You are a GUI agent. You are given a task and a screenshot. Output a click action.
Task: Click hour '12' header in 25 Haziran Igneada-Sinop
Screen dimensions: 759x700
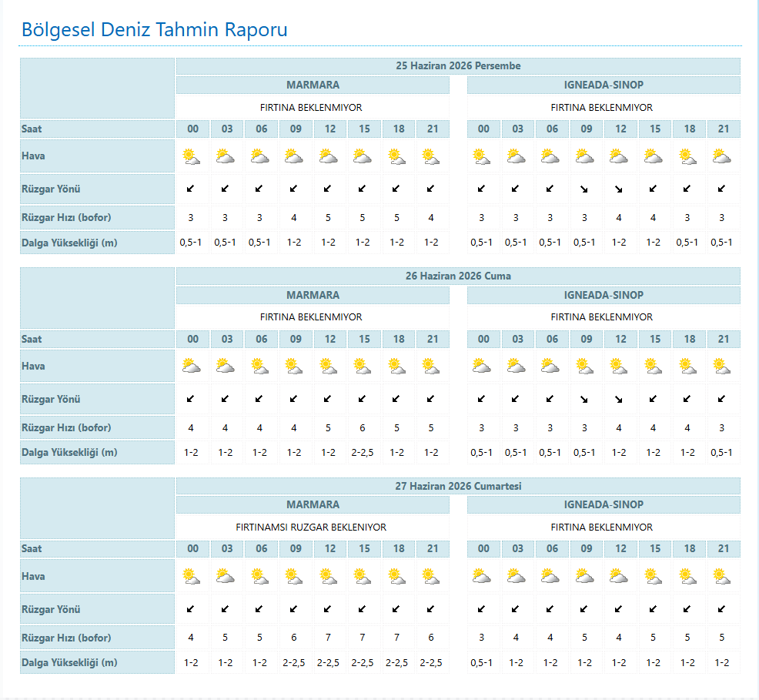click(x=620, y=129)
